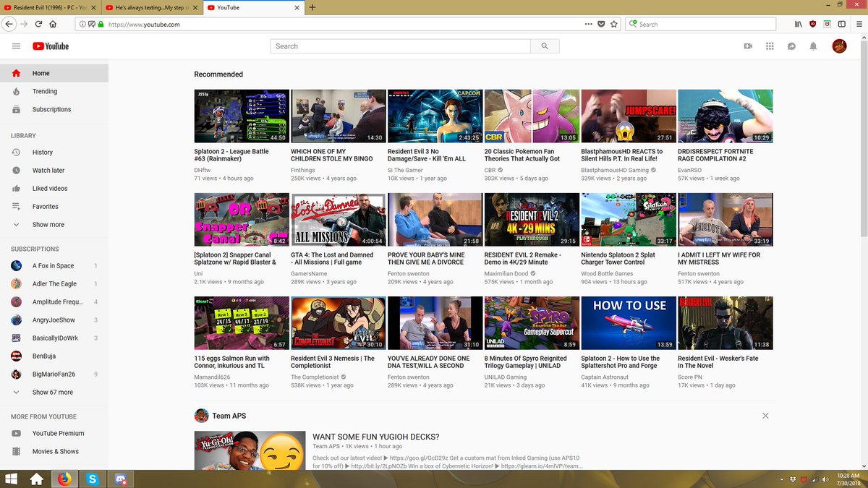Viewport: 868px width, 488px height.
Task: Click the YouTube logo
Action: [x=51, y=46]
